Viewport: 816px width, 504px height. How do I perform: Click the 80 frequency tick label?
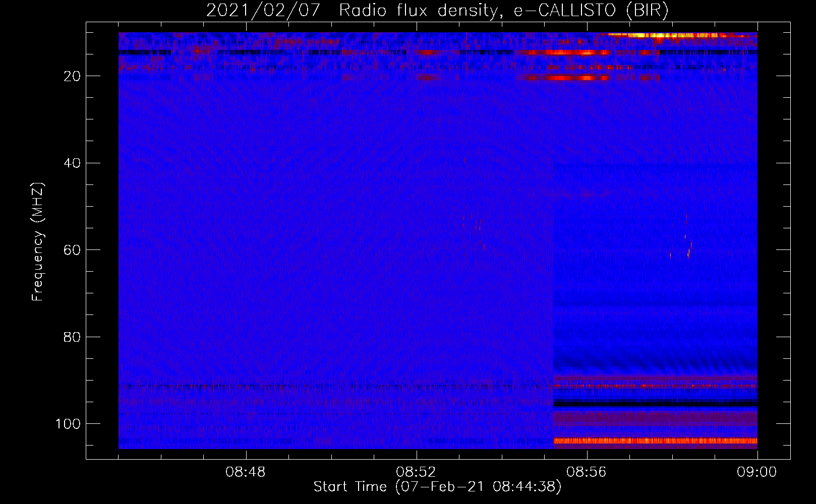[73, 337]
